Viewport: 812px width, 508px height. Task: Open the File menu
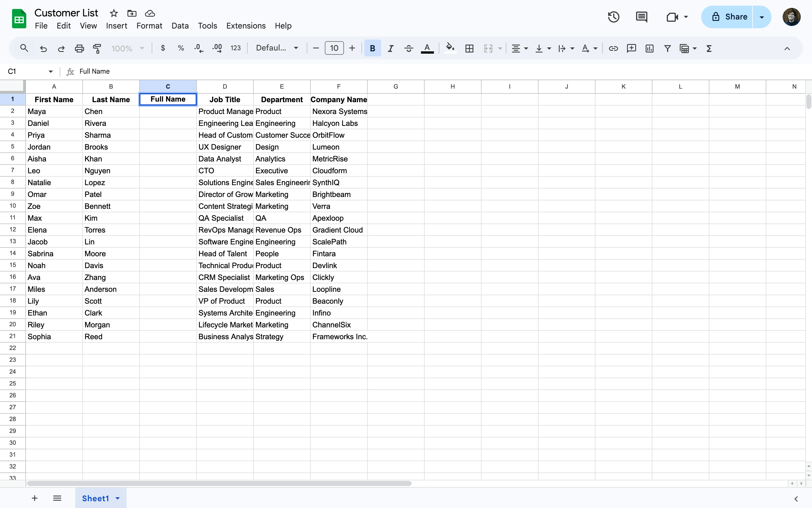pyautogui.click(x=41, y=26)
